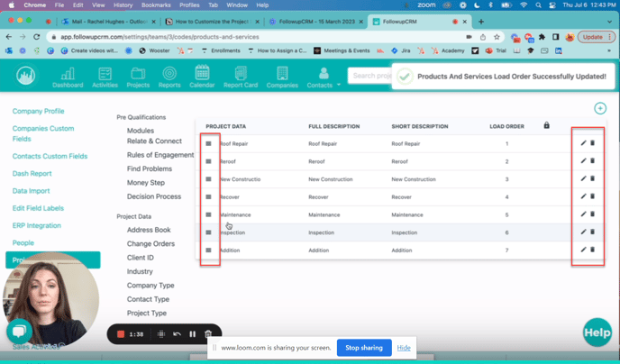
Task: Delete the New Construction row trash icon
Action: coord(592,178)
